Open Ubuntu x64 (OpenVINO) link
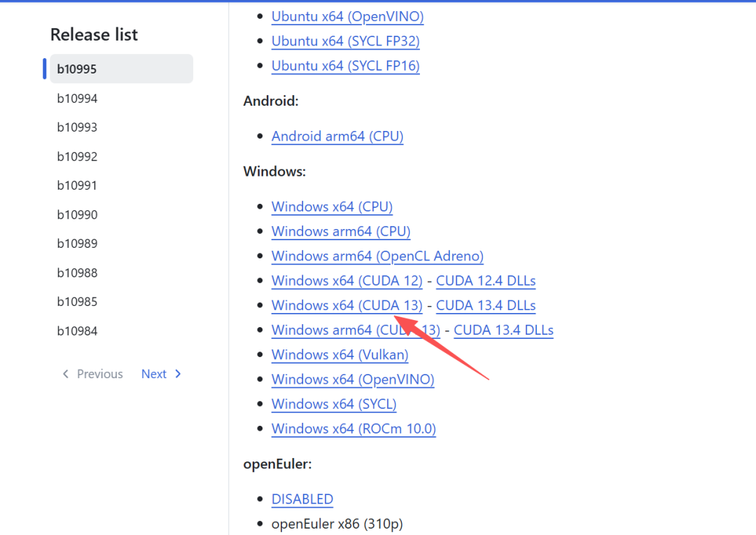 click(348, 16)
